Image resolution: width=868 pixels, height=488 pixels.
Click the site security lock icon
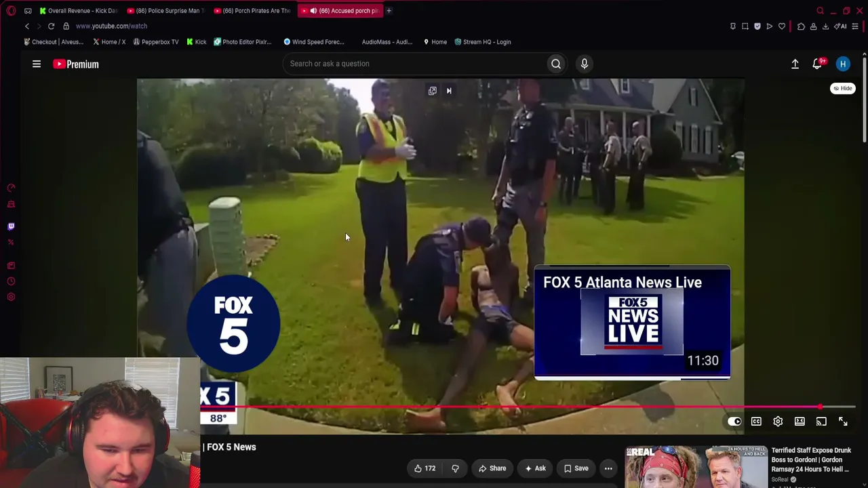66,26
